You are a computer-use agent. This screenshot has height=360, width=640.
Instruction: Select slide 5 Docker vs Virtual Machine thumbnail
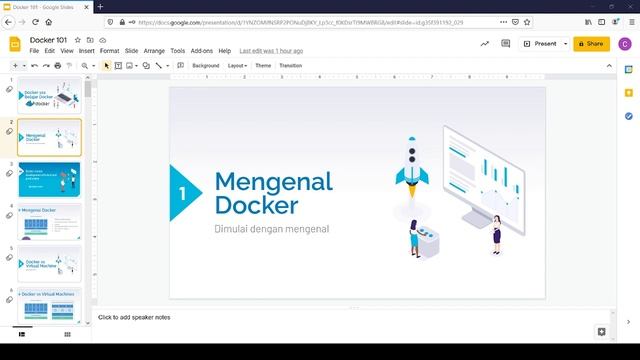(49, 264)
